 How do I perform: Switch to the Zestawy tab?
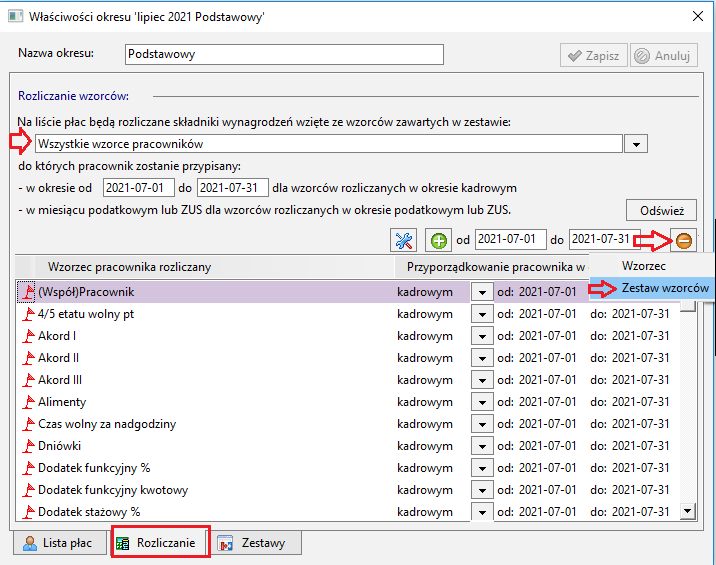(x=256, y=543)
